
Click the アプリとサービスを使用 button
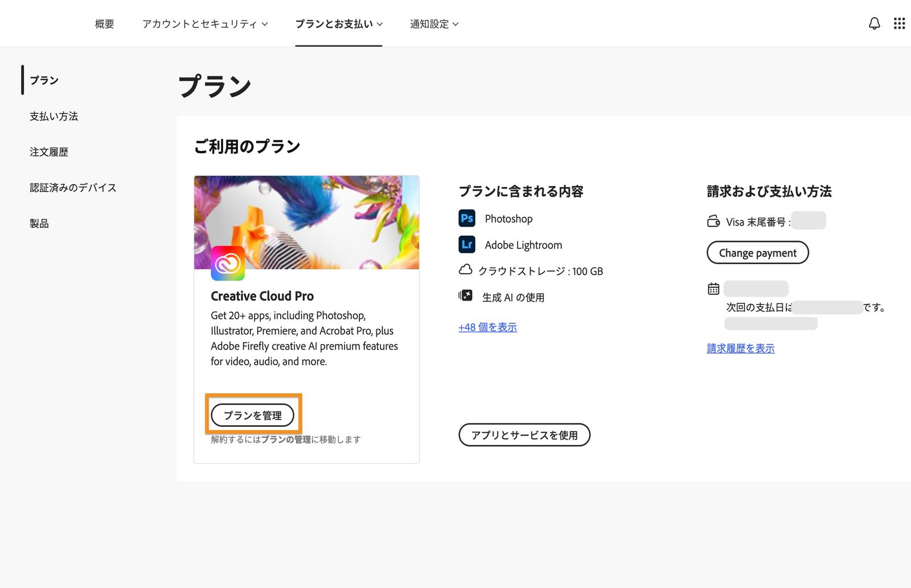click(x=524, y=435)
